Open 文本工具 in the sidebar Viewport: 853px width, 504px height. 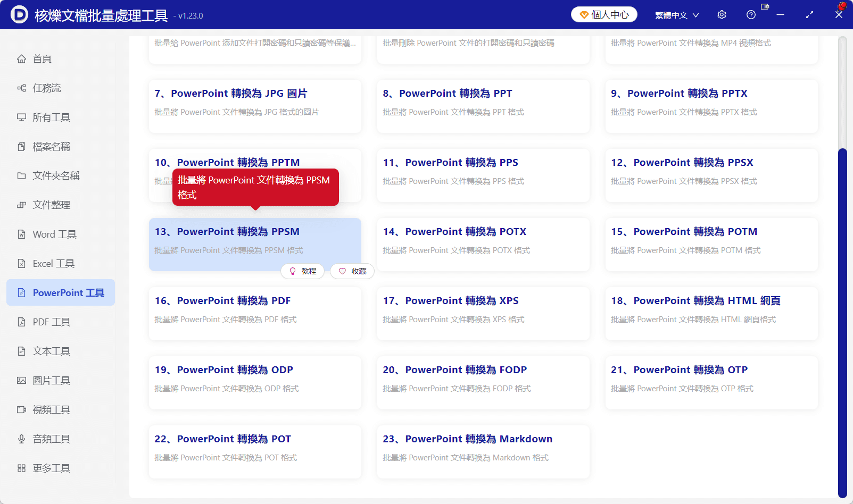pos(61,351)
